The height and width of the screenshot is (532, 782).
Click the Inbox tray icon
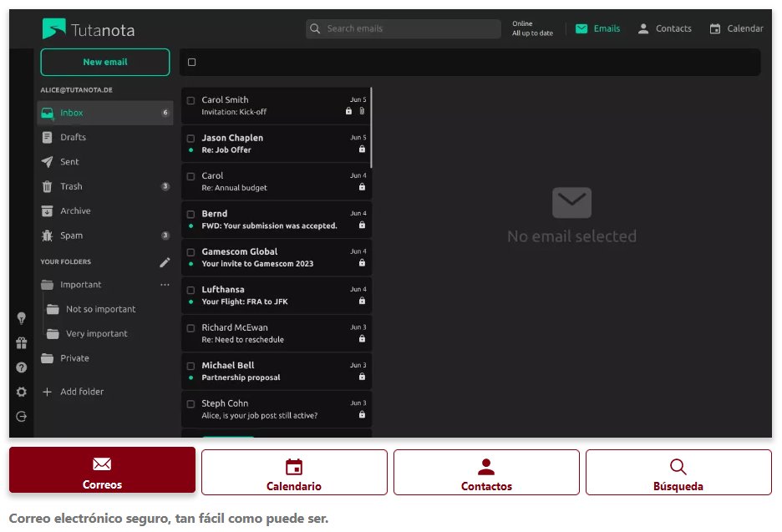pyautogui.click(x=48, y=114)
